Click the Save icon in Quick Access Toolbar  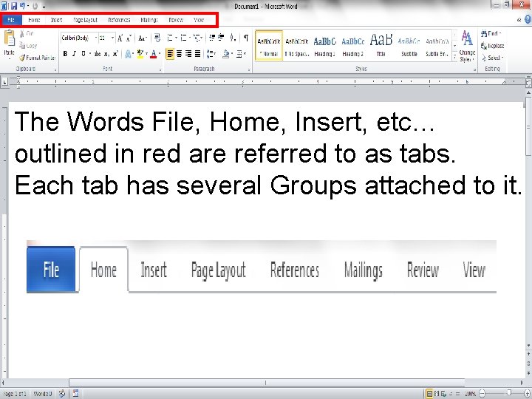(14, 6)
